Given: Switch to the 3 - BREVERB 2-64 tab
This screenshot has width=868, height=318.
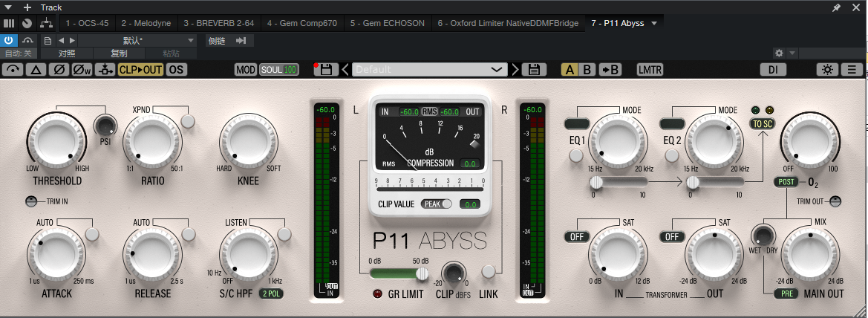Looking at the screenshot, I should tap(218, 23).
